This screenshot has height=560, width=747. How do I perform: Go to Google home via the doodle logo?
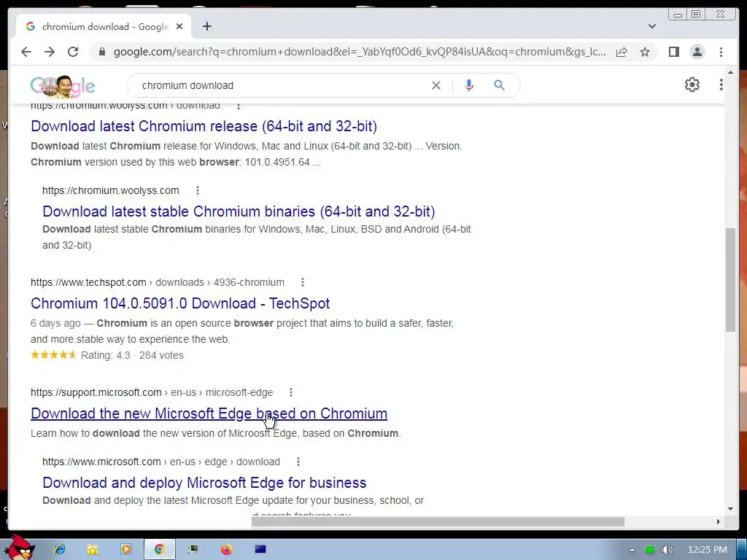click(x=63, y=86)
